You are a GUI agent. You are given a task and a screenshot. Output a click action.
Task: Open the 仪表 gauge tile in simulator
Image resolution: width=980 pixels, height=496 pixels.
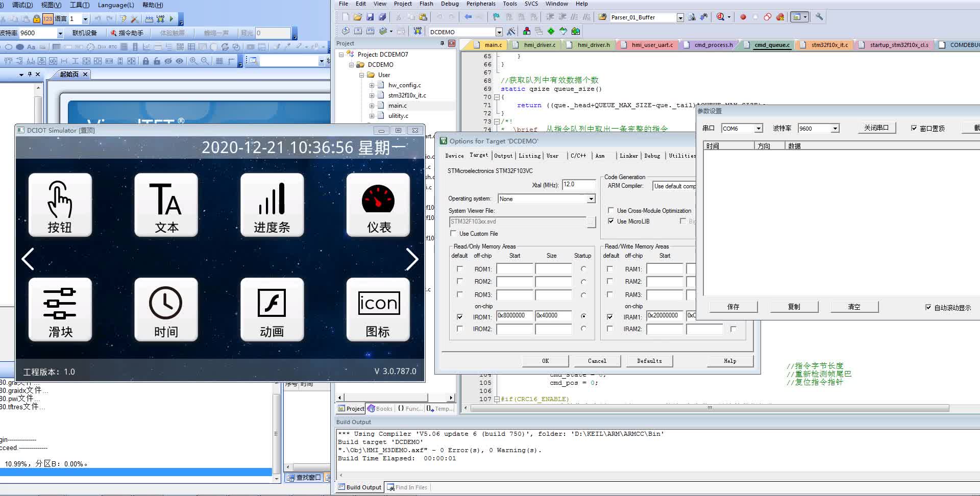pos(378,205)
